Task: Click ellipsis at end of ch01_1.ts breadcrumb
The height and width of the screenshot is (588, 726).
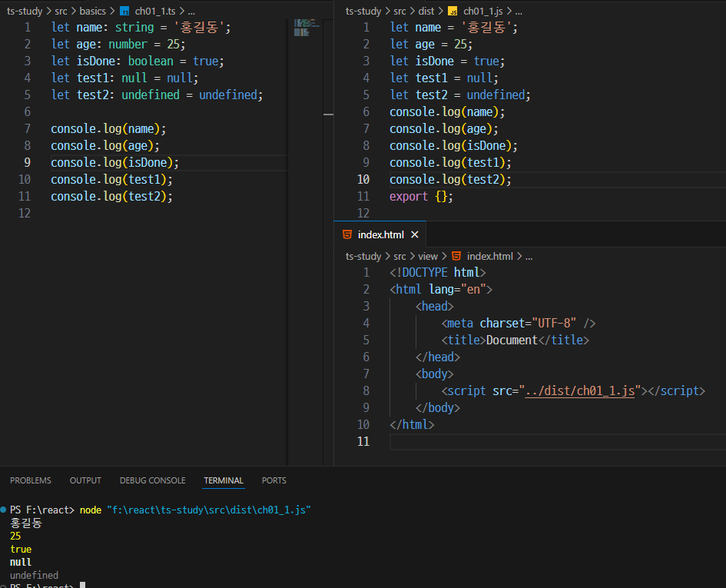Action: (x=191, y=11)
